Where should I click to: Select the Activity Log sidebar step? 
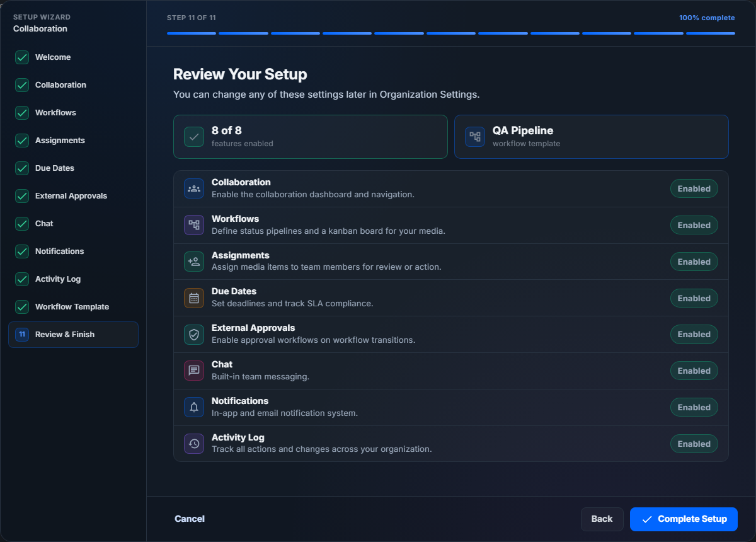[x=73, y=279]
